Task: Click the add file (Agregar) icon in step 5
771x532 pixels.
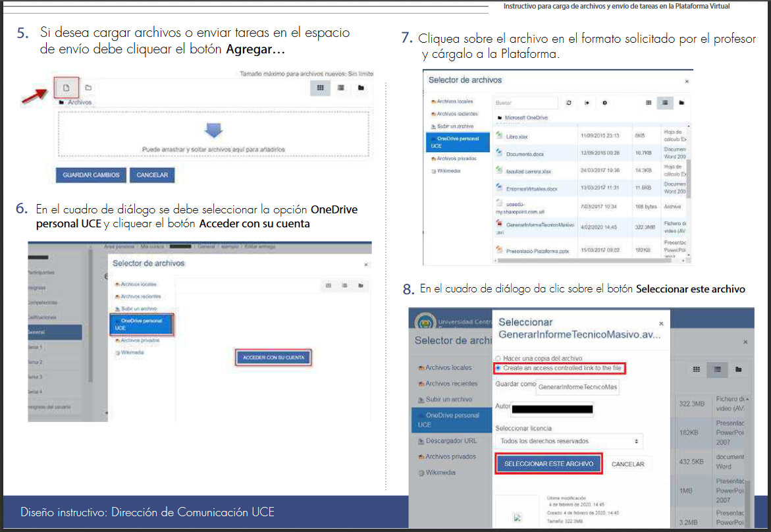Action: (x=66, y=88)
